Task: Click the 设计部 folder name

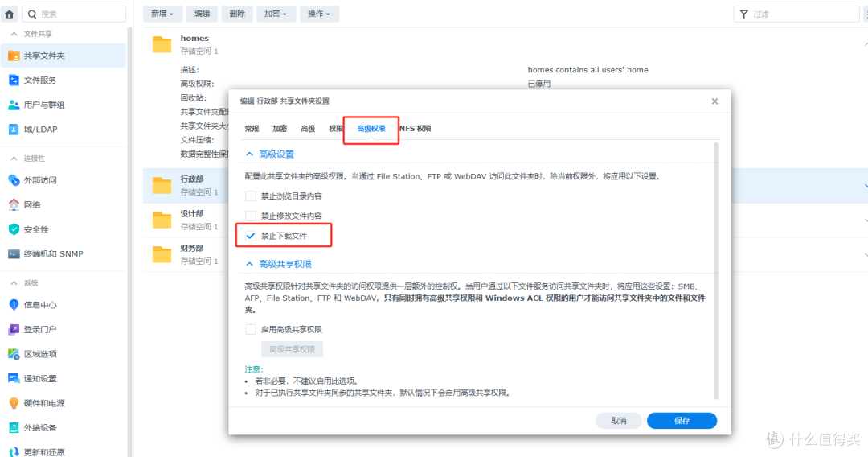Action: (192, 213)
